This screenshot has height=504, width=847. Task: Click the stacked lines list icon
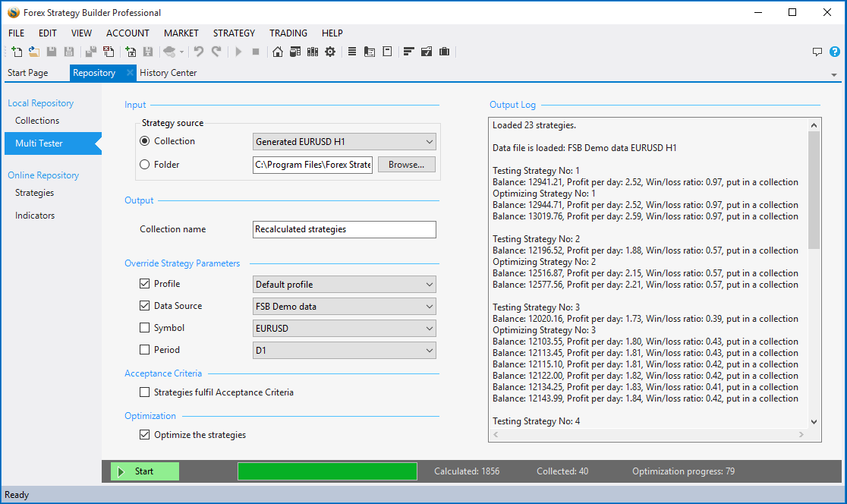tap(351, 52)
